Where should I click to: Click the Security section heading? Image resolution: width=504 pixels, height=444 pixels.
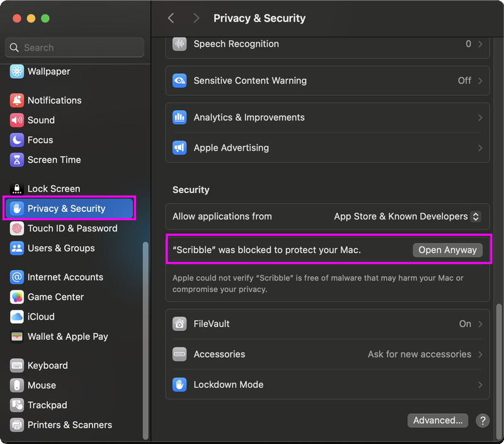pos(191,190)
